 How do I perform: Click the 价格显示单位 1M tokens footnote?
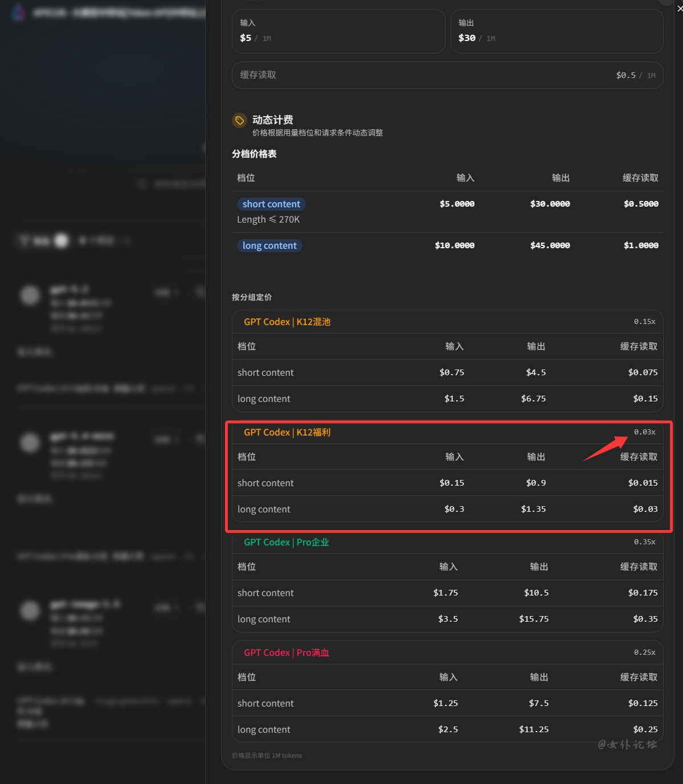pyautogui.click(x=267, y=756)
